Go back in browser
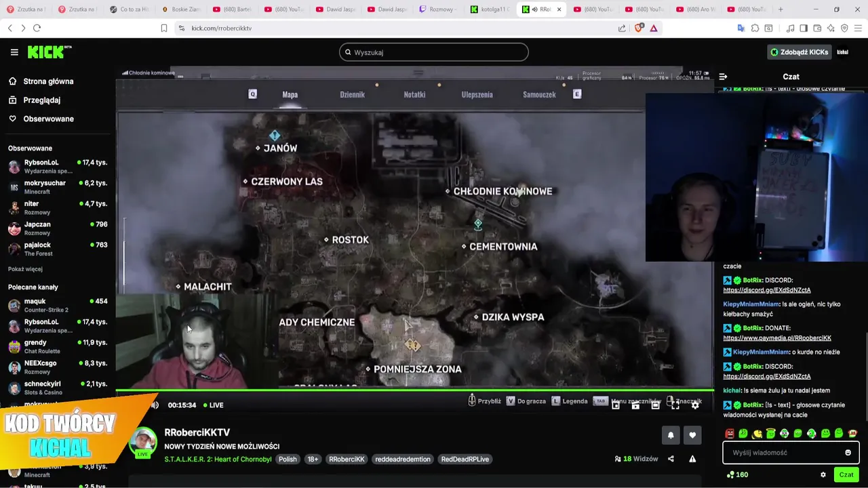The width and height of the screenshot is (868, 488). pos(9,28)
